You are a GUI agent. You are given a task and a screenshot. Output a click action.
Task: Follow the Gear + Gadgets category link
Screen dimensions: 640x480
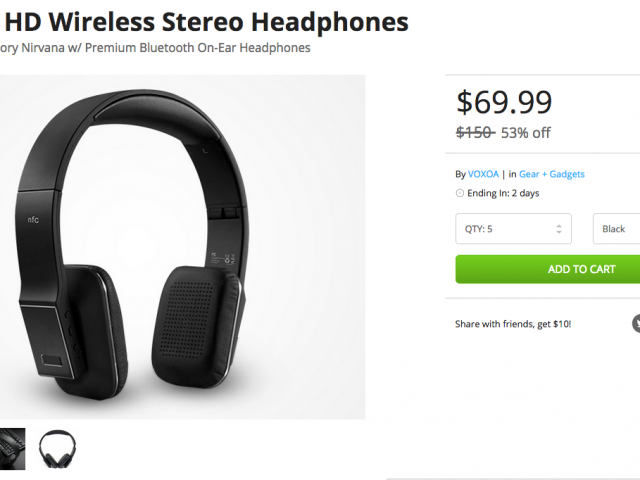pyautogui.click(x=552, y=174)
